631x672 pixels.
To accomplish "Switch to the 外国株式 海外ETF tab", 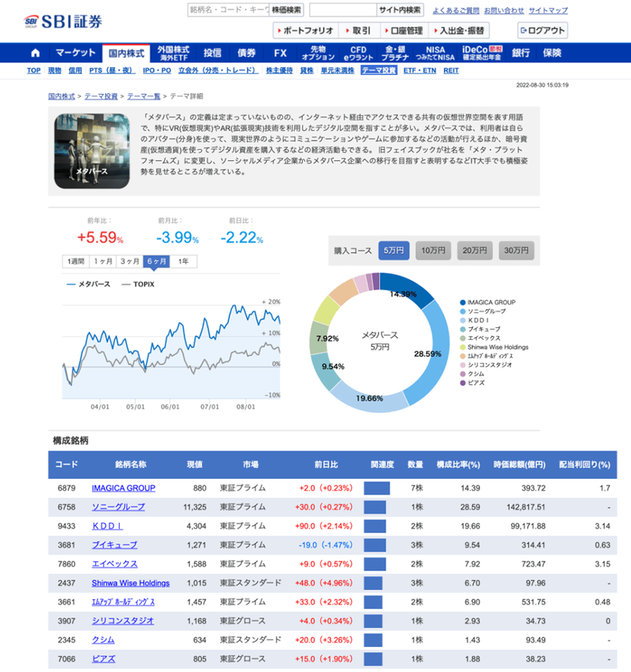I will click(174, 53).
